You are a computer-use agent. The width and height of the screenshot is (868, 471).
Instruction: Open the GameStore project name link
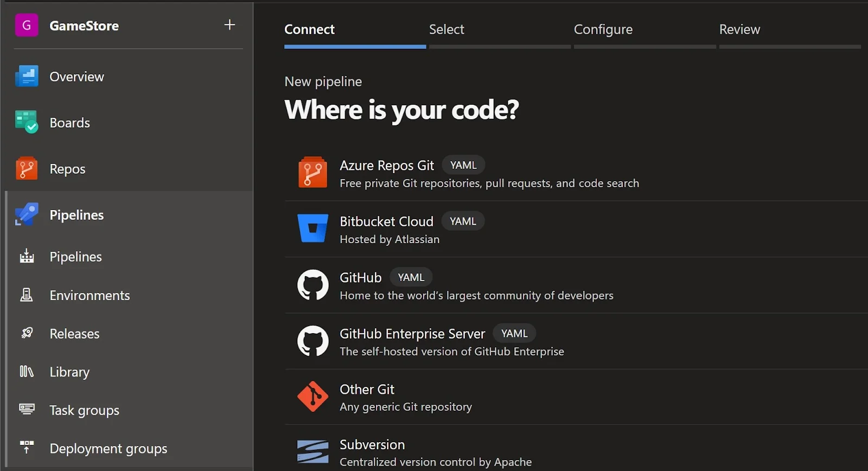84,26
